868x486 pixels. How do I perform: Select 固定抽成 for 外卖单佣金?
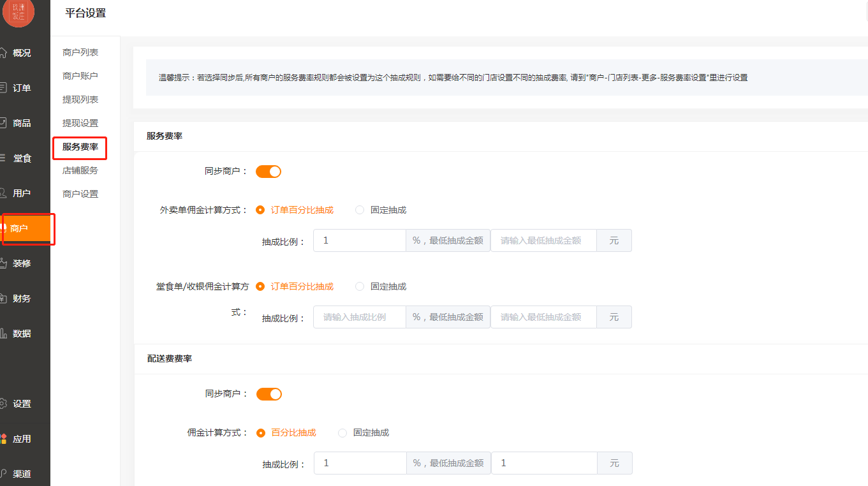click(x=381, y=210)
